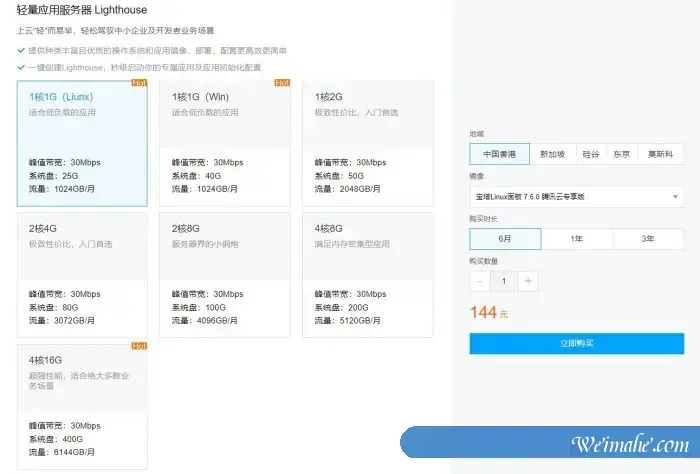
Task: Set purchase duration to 3年
Action: (x=648, y=239)
